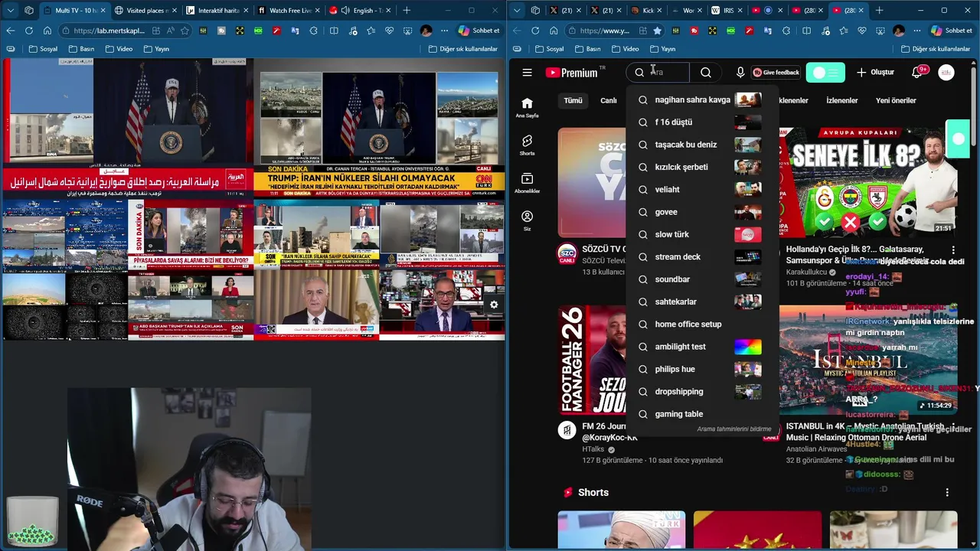The width and height of the screenshot is (980, 551).
Task: Click the YouTube Premium logo
Action: click(x=572, y=73)
